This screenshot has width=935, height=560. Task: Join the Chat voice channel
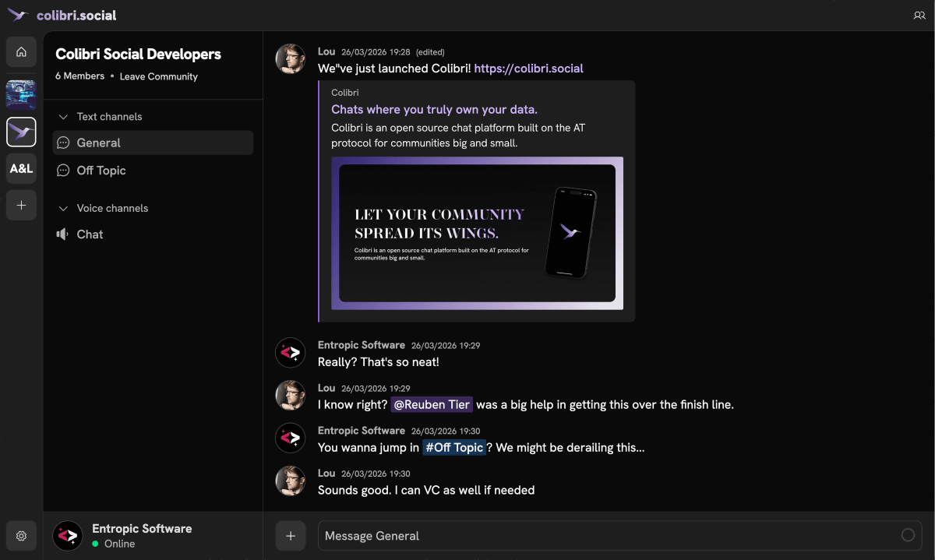[x=90, y=234]
